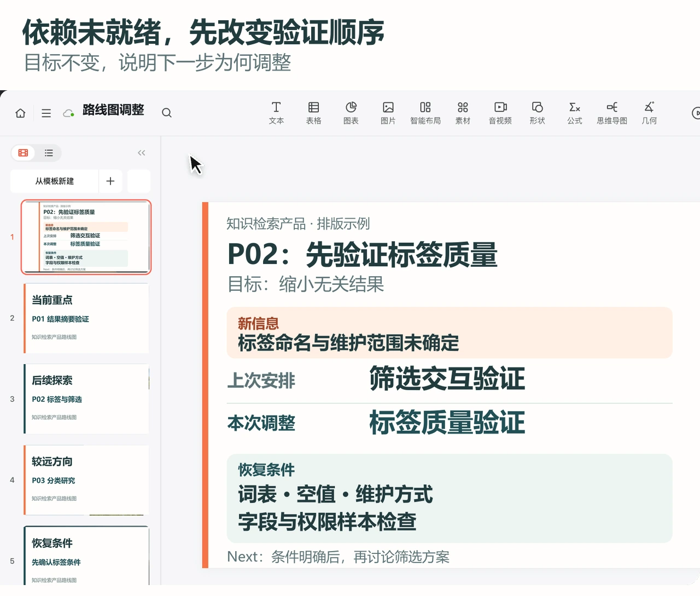This screenshot has height=596, width=700.
Task: Select slide 3 后续探索 thumbnail
Action: click(x=86, y=399)
